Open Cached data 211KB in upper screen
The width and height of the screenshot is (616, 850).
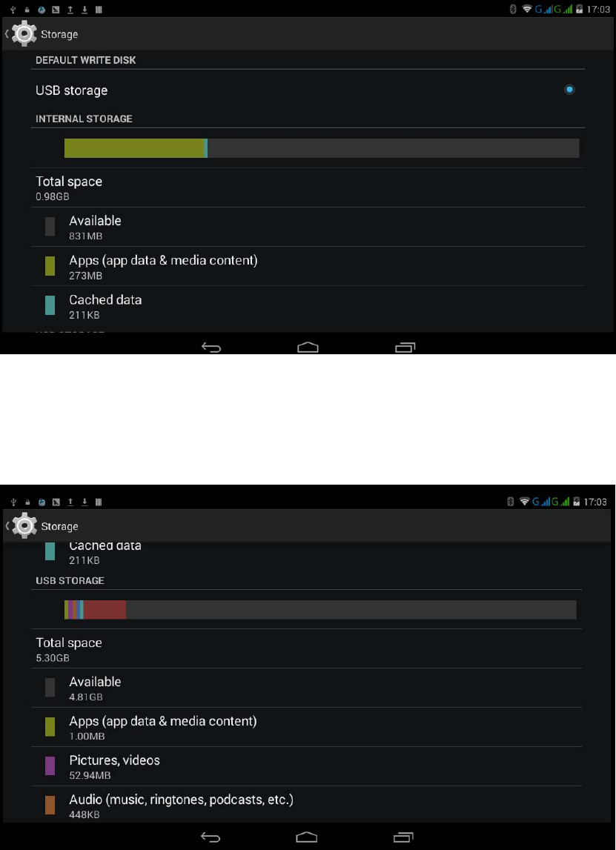(308, 306)
